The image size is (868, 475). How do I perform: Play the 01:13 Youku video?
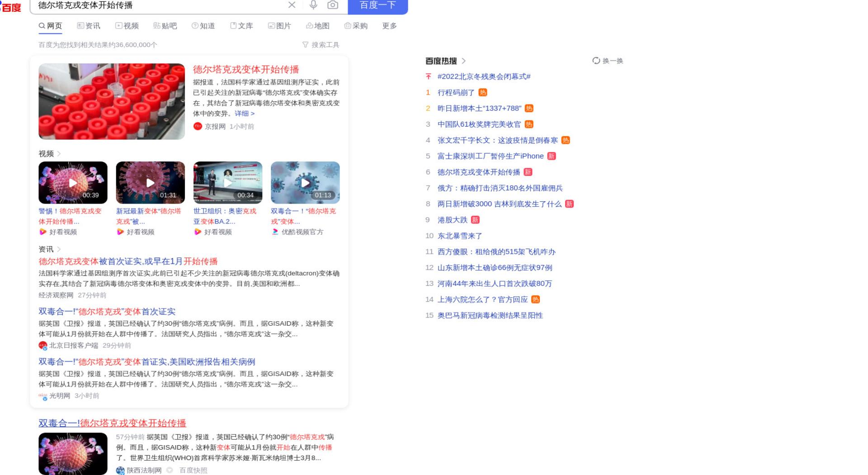coord(305,183)
